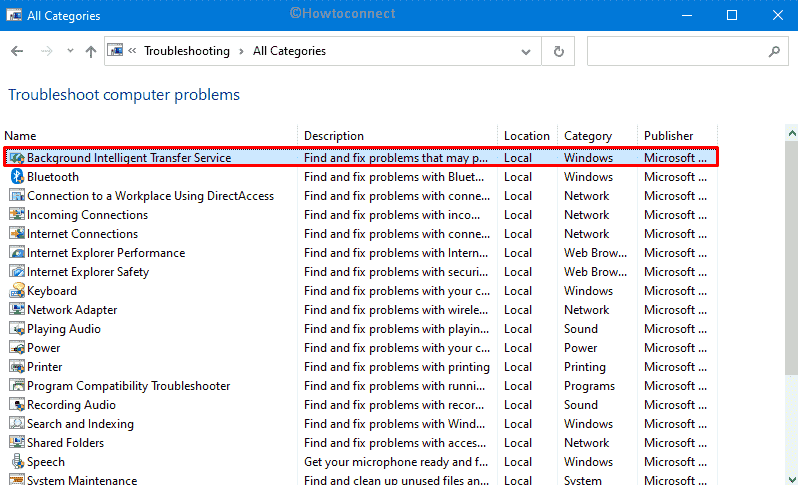This screenshot has width=798, height=485.
Task: Click the Shared Folders icon
Action: tap(17, 443)
